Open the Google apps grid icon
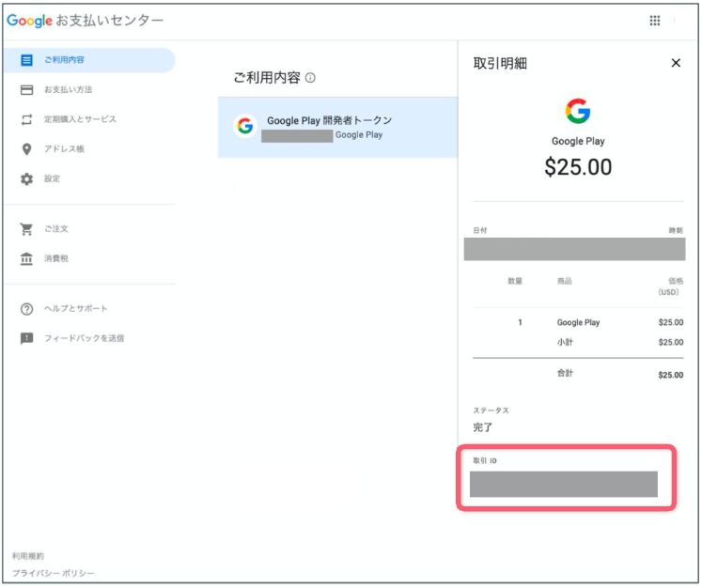The image size is (702, 588). pyautogui.click(x=655, y=20)
